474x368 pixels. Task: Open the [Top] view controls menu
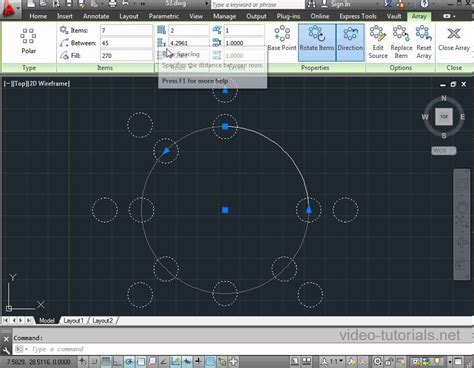(x=20, y=84)
